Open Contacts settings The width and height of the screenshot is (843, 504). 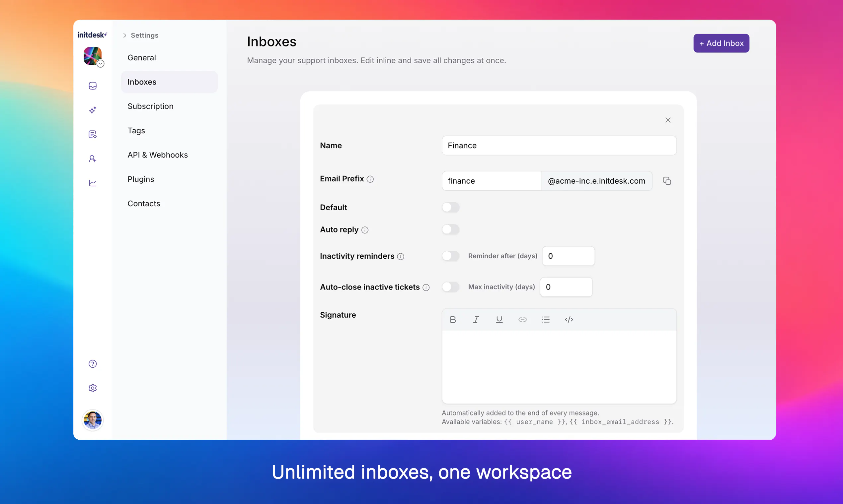click(169, 204)
